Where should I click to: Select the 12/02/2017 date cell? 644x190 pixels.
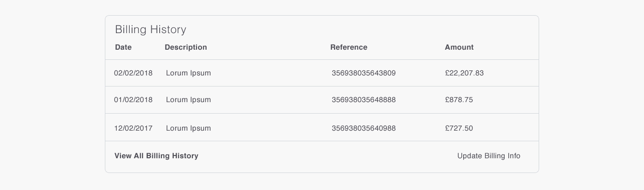(133, 128)
